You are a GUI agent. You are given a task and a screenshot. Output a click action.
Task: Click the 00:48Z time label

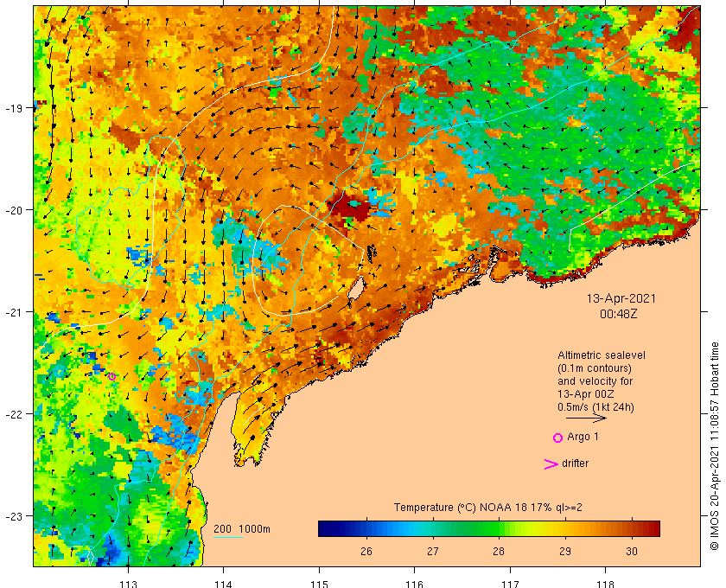[x=619, y=314]
